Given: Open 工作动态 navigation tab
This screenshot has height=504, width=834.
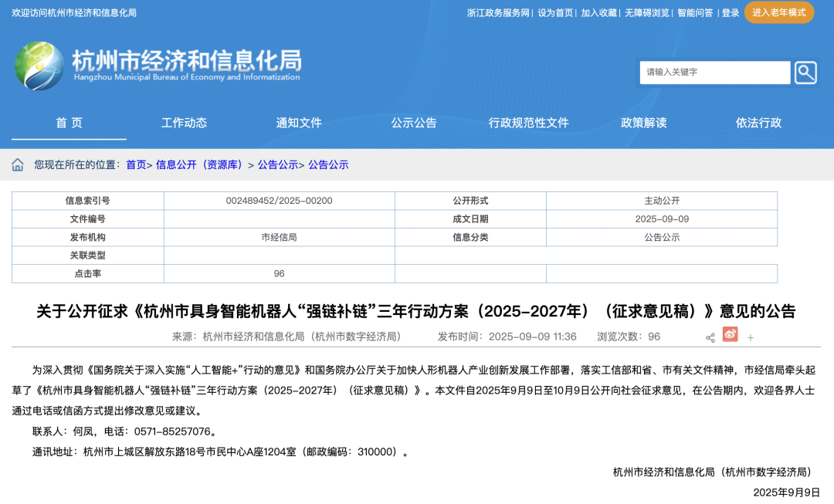Looking at the screenshot, I should [184, 123].
